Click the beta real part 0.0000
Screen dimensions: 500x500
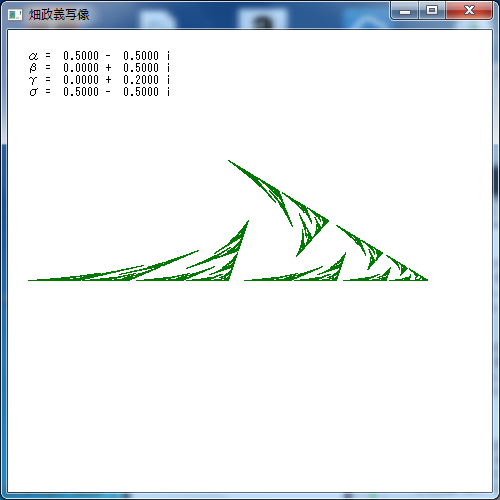pos(81,68)
